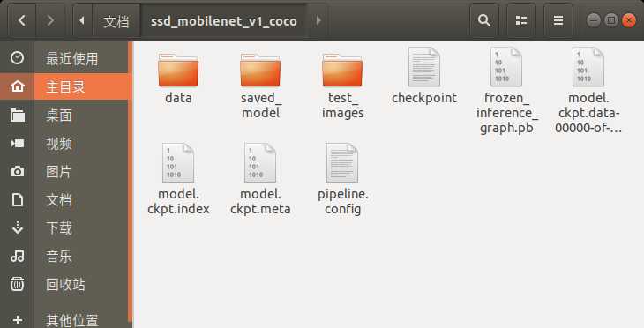The width and height of the screenshot is (644, 328).
Task: Select the frozen_inference_graph.pb binary file icon
Action: pyautogui.click(x=506, y=66)
